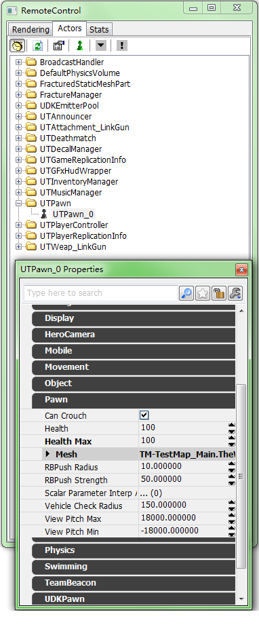Select the UTGFxHudWrapper tree label

pyautogui.click(x=75, y=171)
